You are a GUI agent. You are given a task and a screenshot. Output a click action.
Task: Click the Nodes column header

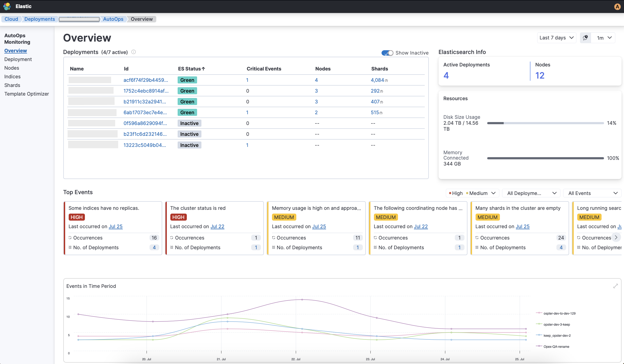[x=323, y=69]
